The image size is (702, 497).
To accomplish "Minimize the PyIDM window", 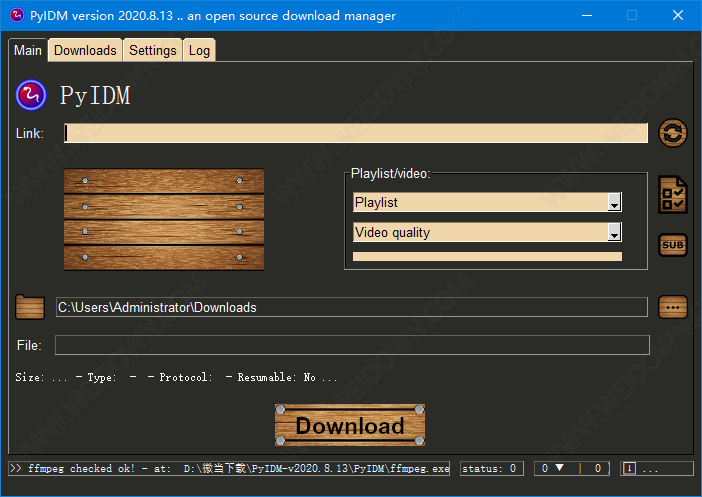I will click(x=587, y=15).
